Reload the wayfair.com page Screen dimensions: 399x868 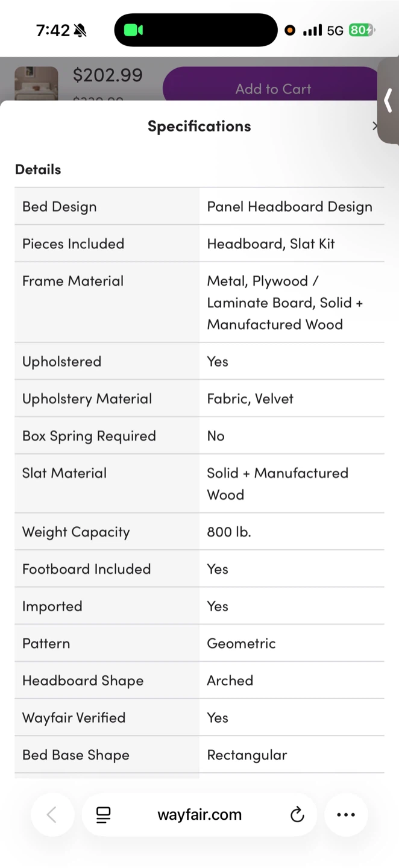pos(297,815)
